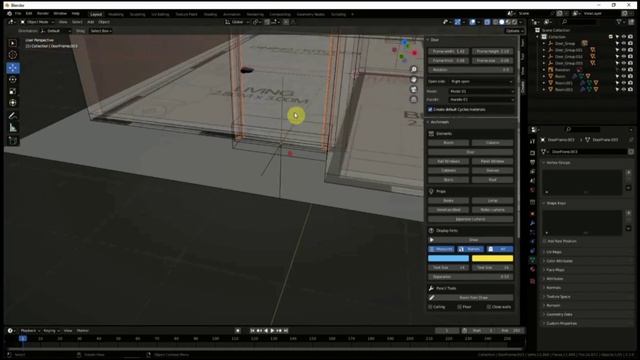Expand the Geometry Data panel

pos(559,314)
